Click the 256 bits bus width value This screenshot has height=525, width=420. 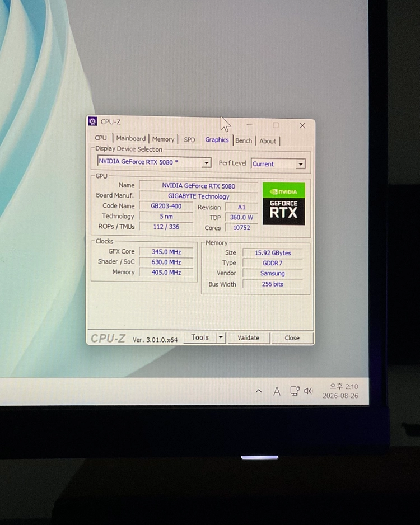coord(273,284)
